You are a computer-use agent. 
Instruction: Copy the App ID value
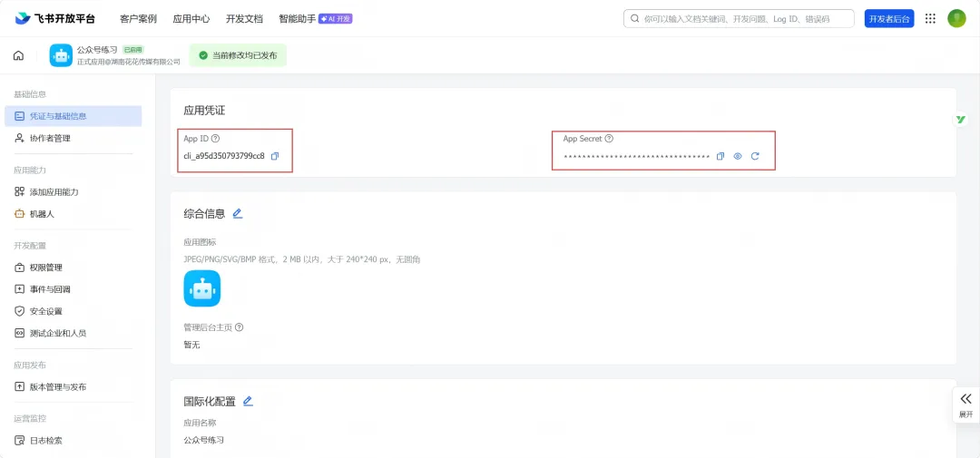click(x=275, y=156)
